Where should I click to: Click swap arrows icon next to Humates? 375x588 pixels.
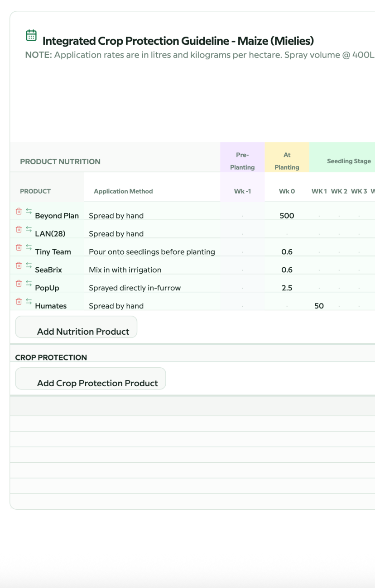pyautogui.click(x=29, y=302)
